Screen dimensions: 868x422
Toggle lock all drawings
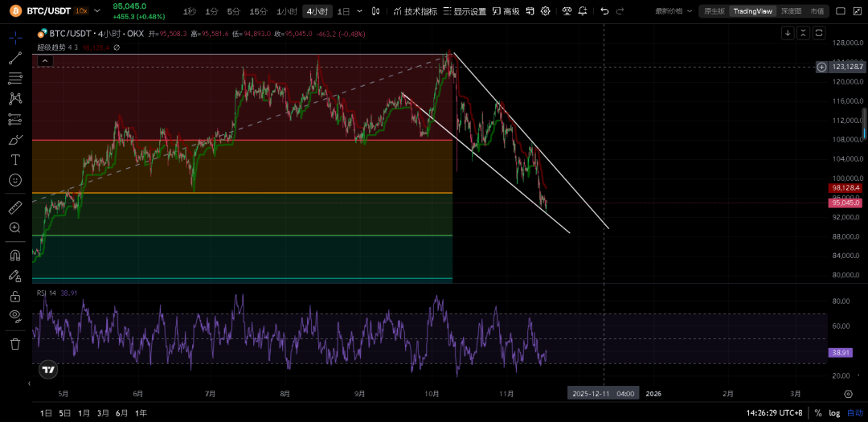click(x=15, y=296)
